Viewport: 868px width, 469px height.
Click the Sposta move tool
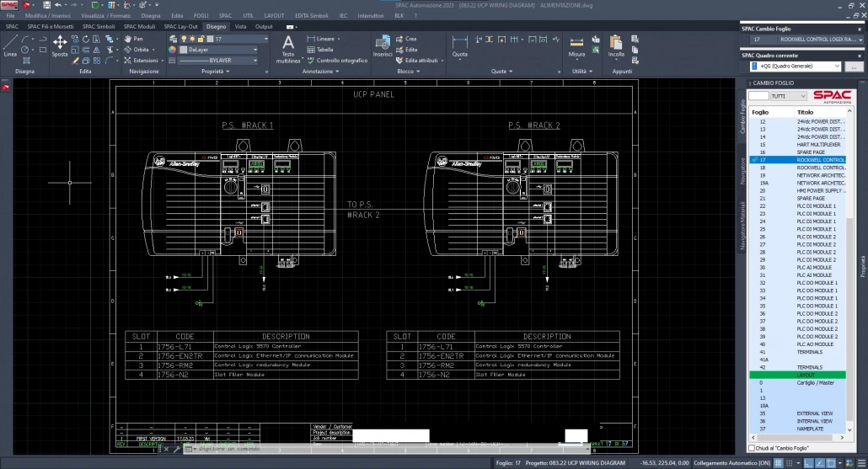coord(60,45)
